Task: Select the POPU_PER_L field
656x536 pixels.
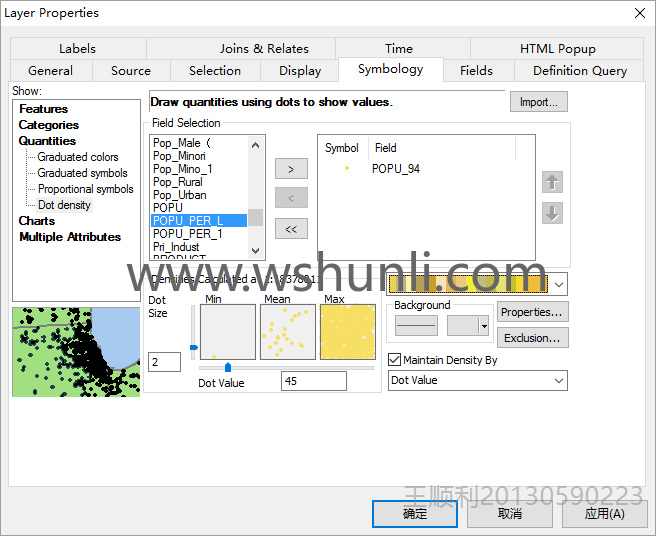Action: click(199, 221)
